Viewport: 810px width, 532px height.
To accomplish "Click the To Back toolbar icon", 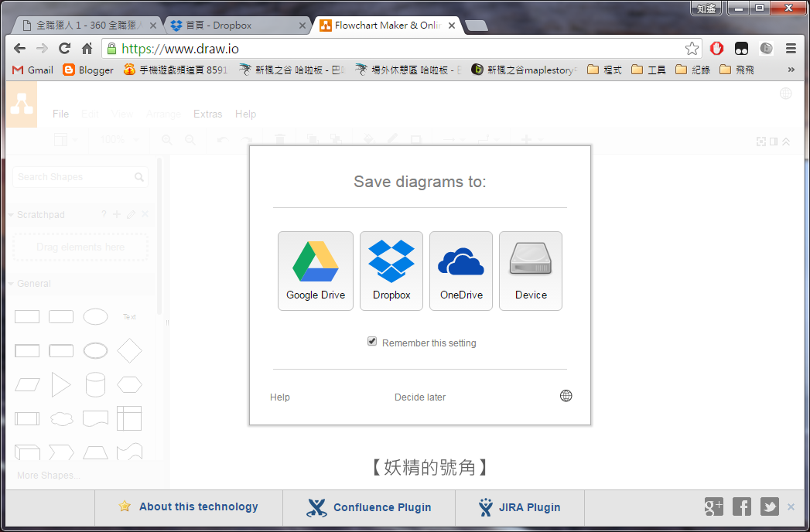I will coord(336,140).
